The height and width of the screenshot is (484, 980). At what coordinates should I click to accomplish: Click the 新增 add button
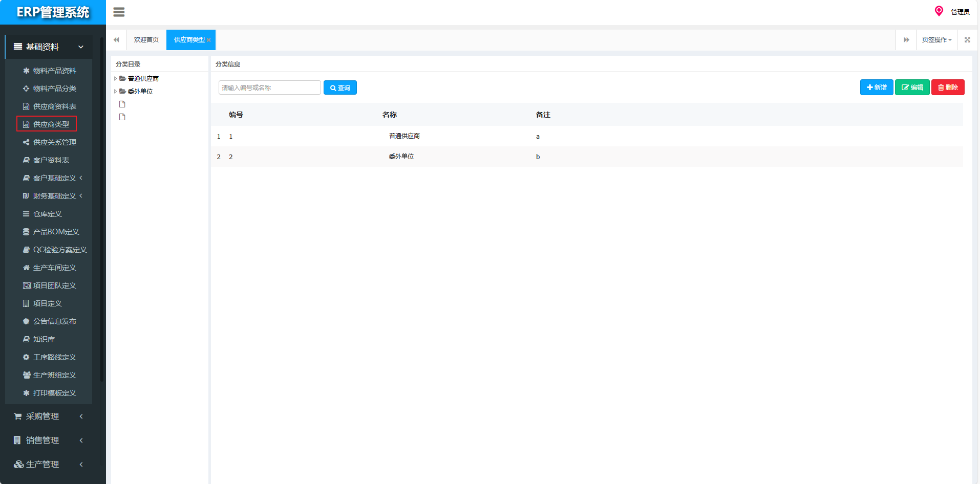876,87
